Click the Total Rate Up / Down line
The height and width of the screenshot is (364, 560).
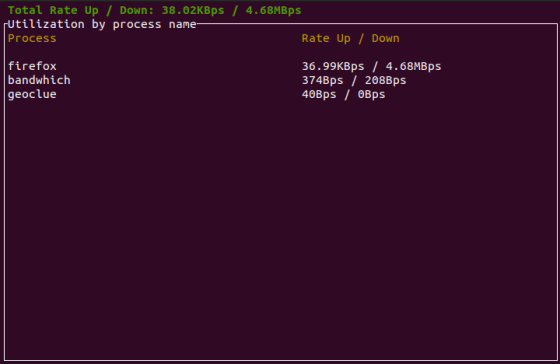click(154, 10)
